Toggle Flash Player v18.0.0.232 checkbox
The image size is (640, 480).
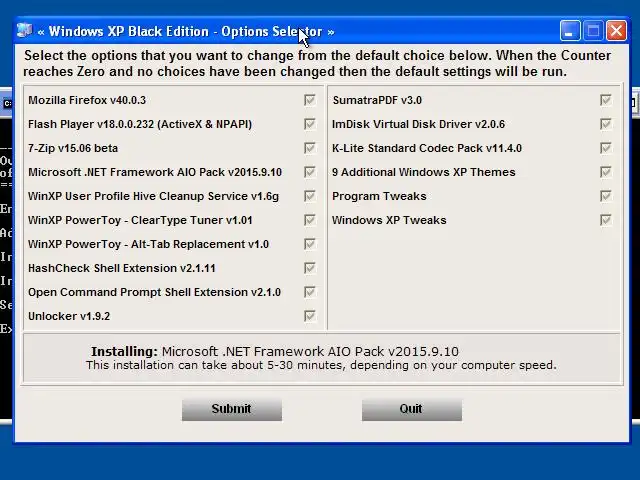tap(310, 124)
